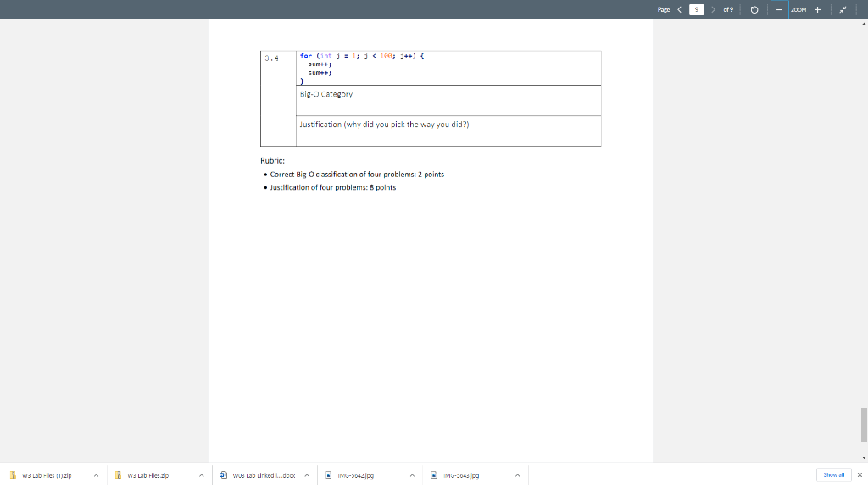Click the scrollbar down arrow

(x=864, y=458)
